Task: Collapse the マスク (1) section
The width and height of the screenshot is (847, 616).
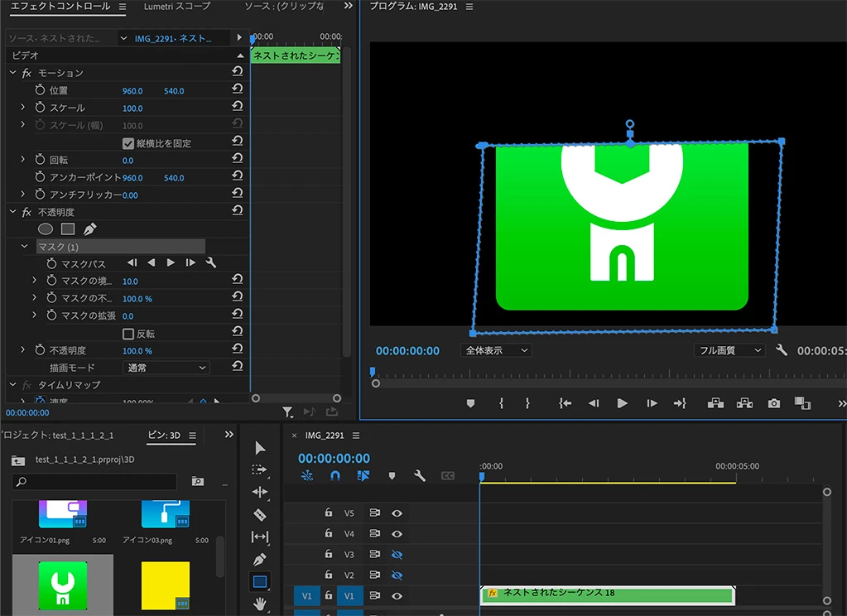Action: 24,247
